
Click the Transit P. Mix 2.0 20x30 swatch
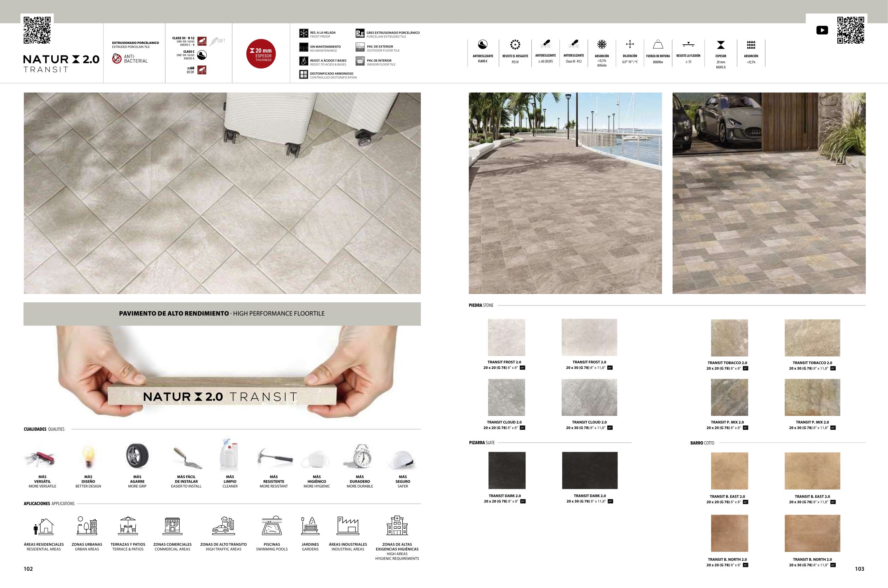click(x=812, y=398)
